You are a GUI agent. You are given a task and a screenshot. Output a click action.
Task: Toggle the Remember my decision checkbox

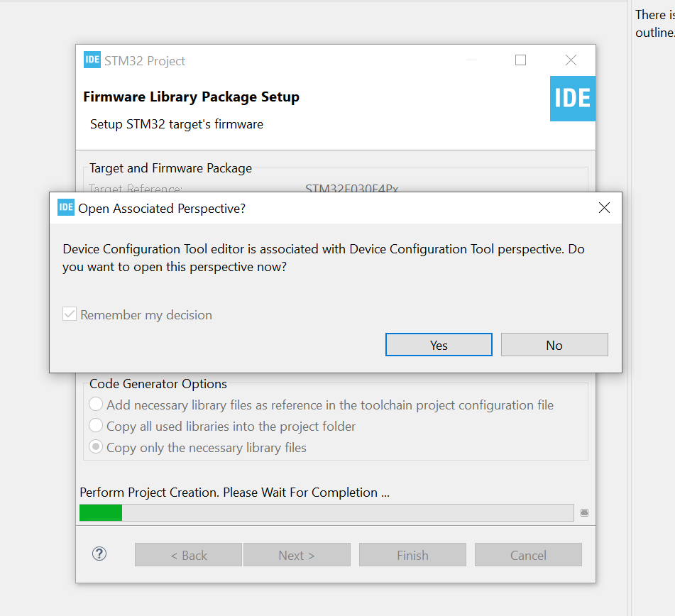(70, 314)
